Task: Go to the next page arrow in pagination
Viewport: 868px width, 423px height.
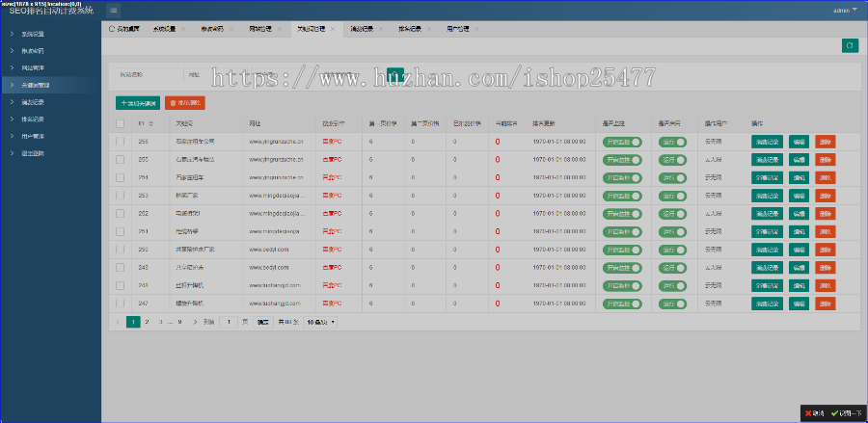Action: (x=196, y=321)
